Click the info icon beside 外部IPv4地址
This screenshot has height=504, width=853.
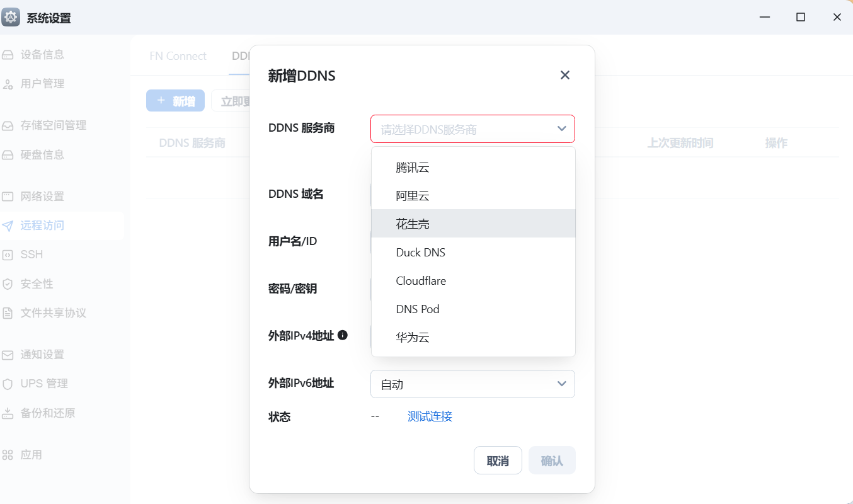(342, 335)
